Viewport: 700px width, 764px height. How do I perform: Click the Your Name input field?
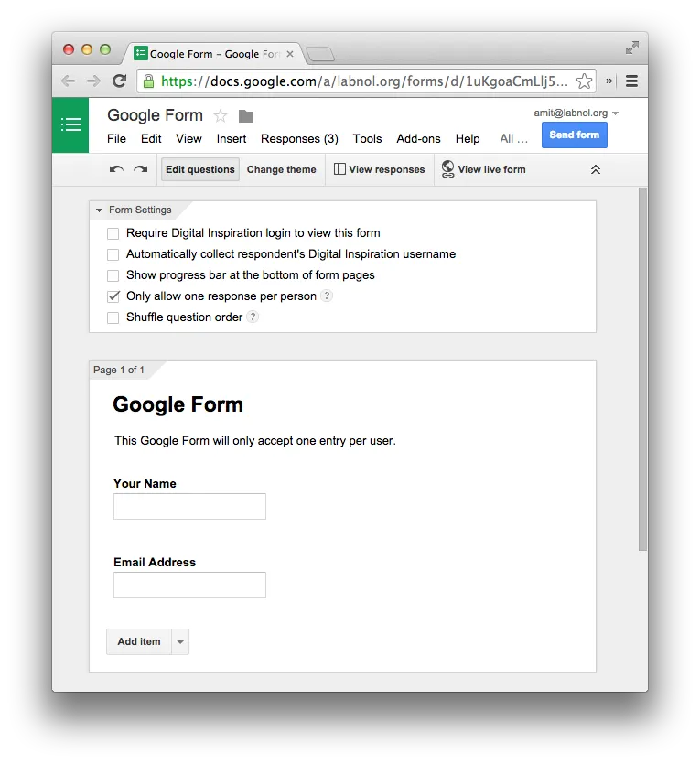click(189, 506)
